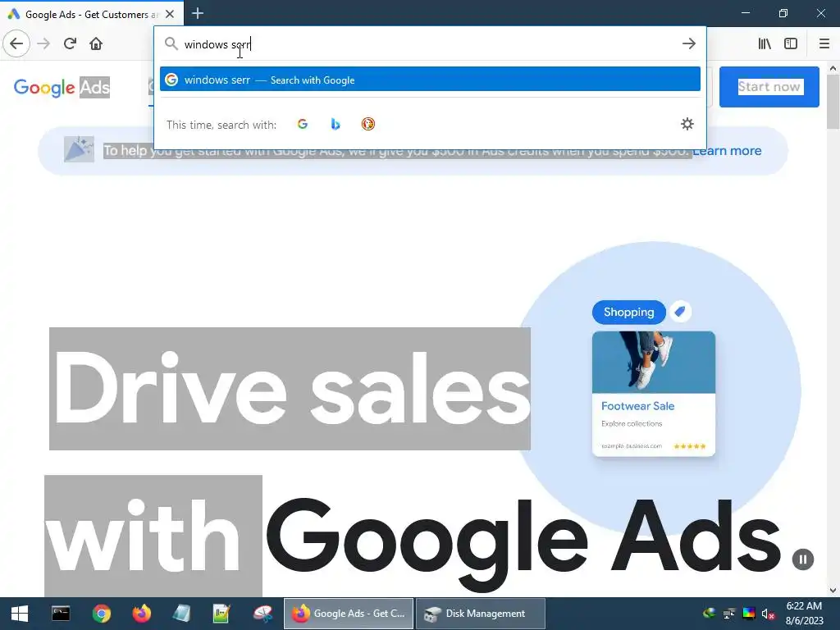Launch Firefox from the pinned taskbar icon
Image resolution: width=840 pixels, height=630 pixels.
141,614
